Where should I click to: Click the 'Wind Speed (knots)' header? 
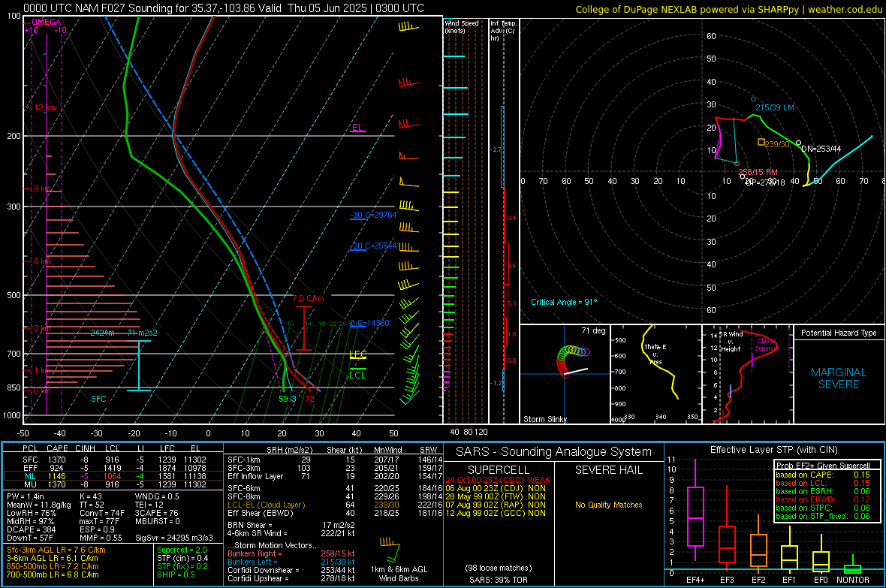tap(461, 26)
